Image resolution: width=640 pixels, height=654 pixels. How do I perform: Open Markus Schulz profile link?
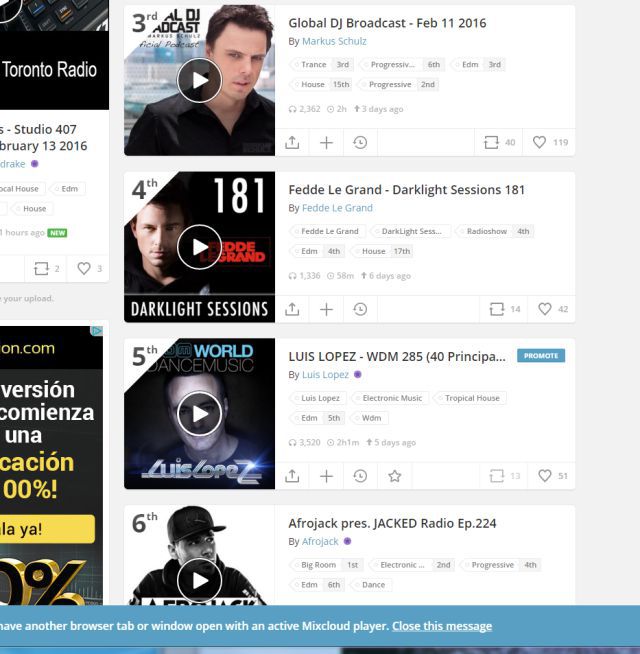coord(334,41)
